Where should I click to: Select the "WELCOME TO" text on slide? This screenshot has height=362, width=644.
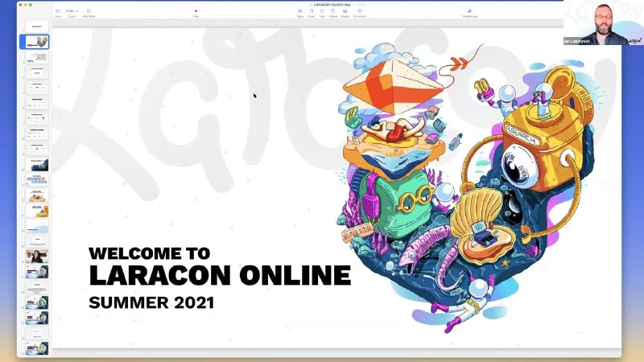coord(150,253)
